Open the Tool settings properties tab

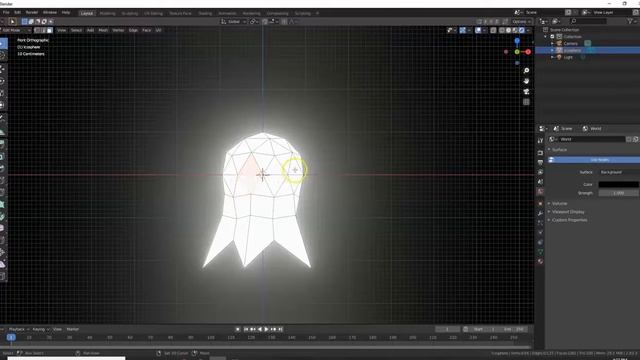(x=540, y=140)
